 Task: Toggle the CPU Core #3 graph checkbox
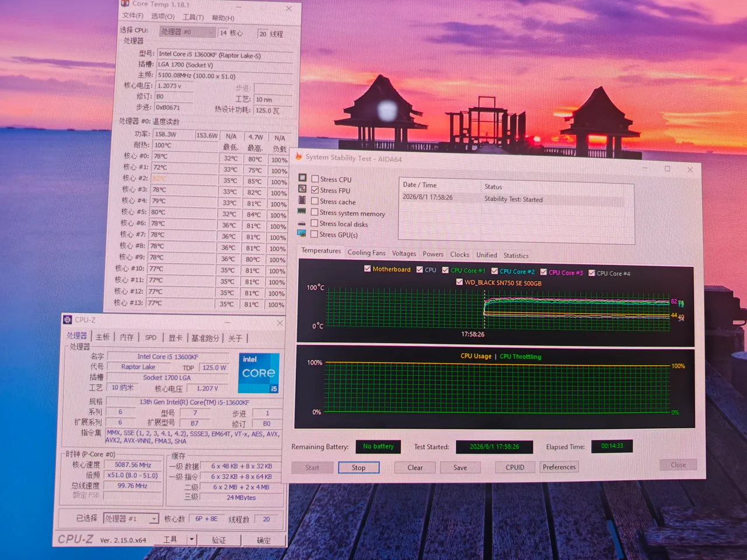click(x=543, y=272)
